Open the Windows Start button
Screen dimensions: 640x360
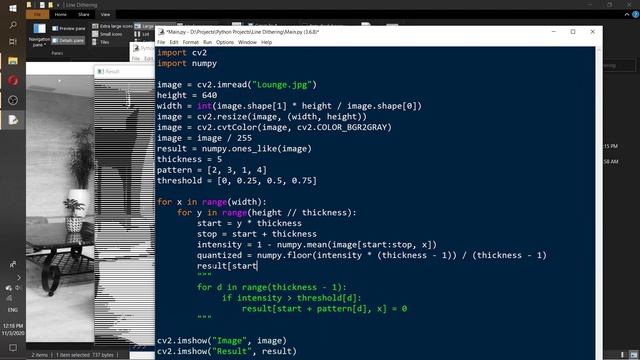pyautogui.click(x=13, y=8)
